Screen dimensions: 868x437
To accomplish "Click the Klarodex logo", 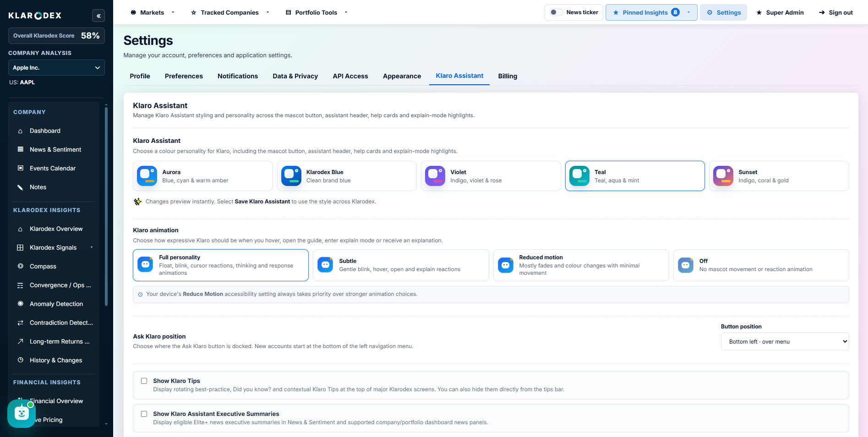I will [35, 16].
